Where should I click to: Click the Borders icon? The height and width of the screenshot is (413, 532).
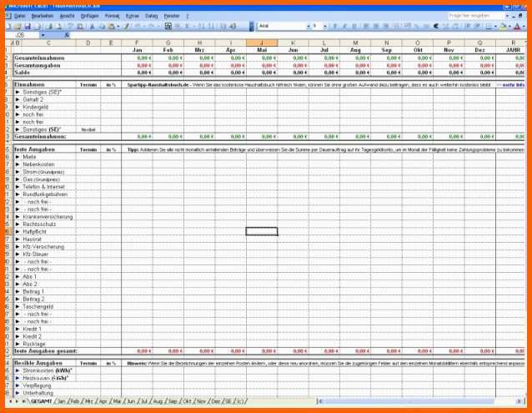[x=489, y=26]
